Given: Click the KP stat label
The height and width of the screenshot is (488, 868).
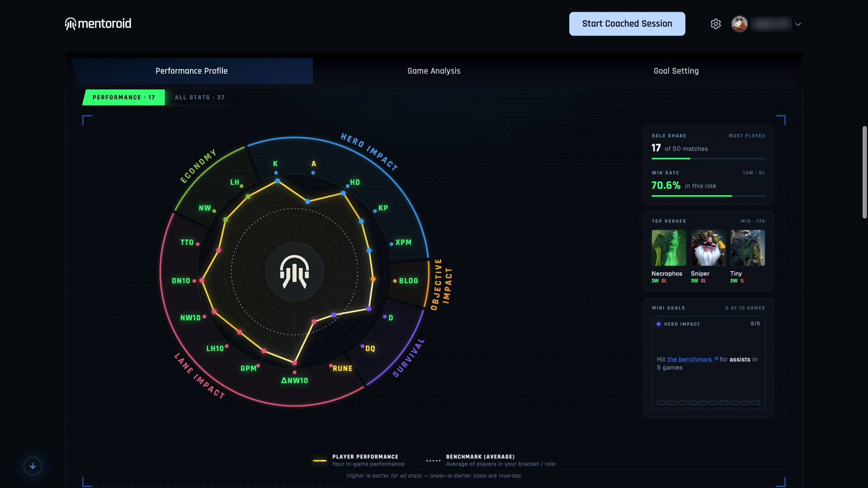Looking at the screenshot, I should pos(383,208).
